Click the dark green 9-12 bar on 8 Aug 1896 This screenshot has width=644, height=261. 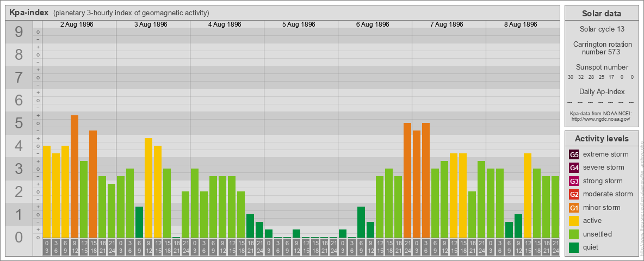[518, 226]
